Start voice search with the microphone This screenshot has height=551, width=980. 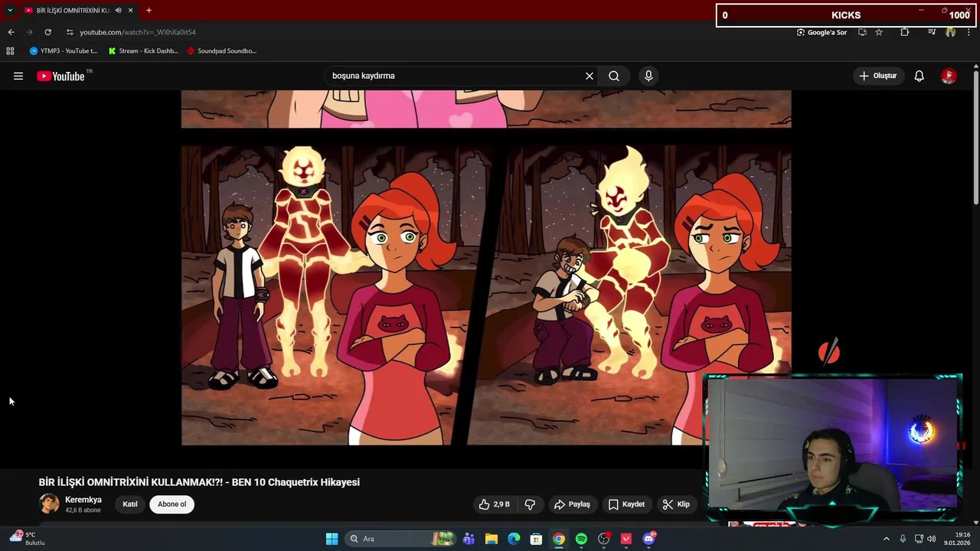648,76
